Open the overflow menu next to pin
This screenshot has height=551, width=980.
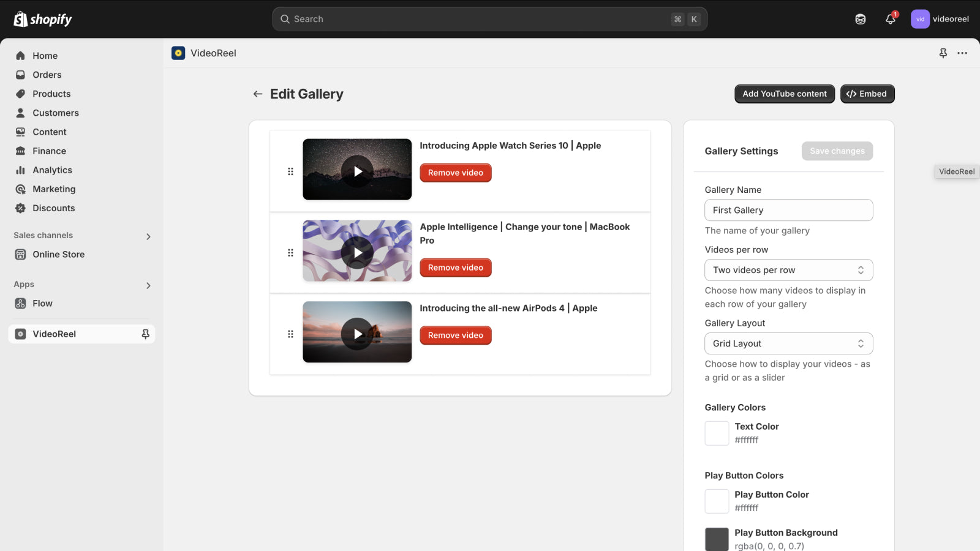pos(962,53)
